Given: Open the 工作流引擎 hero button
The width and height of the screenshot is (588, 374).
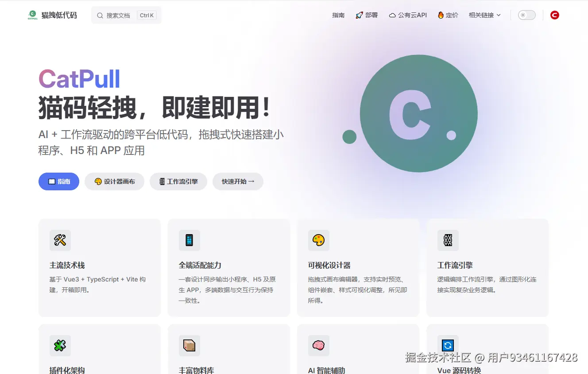Looking at the screenshot, I should [x=178, y=181].
